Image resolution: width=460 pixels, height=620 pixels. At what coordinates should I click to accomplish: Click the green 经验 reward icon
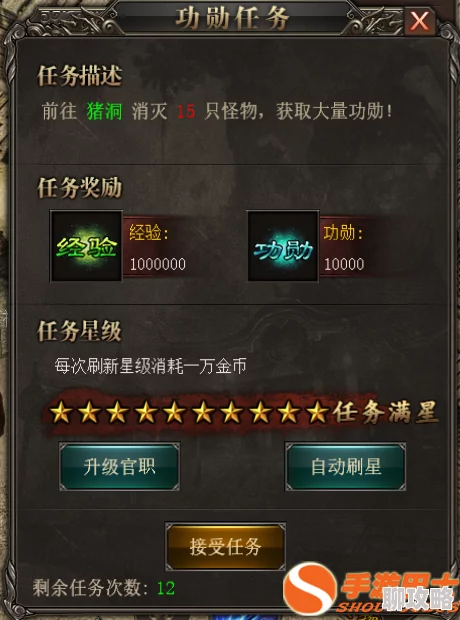coord(86,246)
